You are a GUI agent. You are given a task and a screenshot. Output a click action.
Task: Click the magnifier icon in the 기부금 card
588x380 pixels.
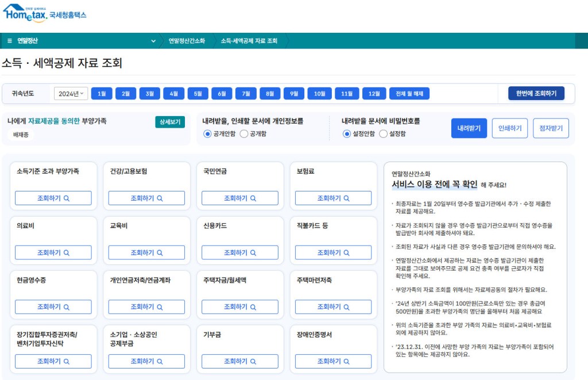pos(253,362)
